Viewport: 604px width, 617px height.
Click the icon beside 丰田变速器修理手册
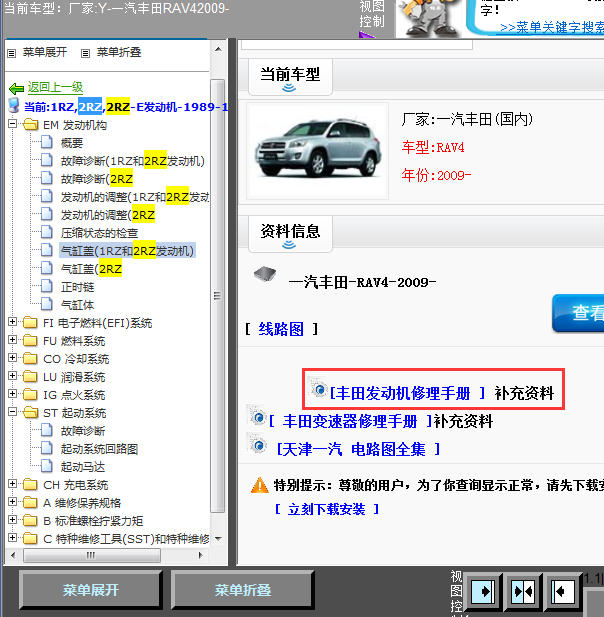coord(257,416)
